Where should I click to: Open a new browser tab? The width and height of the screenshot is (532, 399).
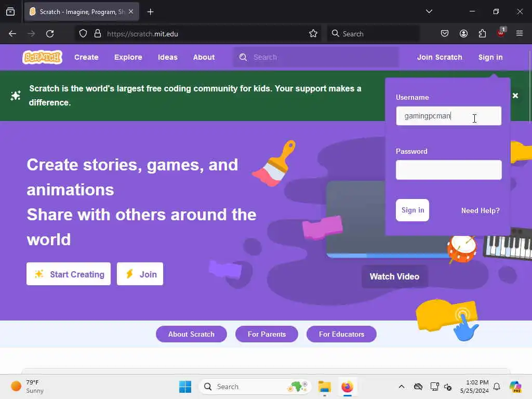coord(150,12)
